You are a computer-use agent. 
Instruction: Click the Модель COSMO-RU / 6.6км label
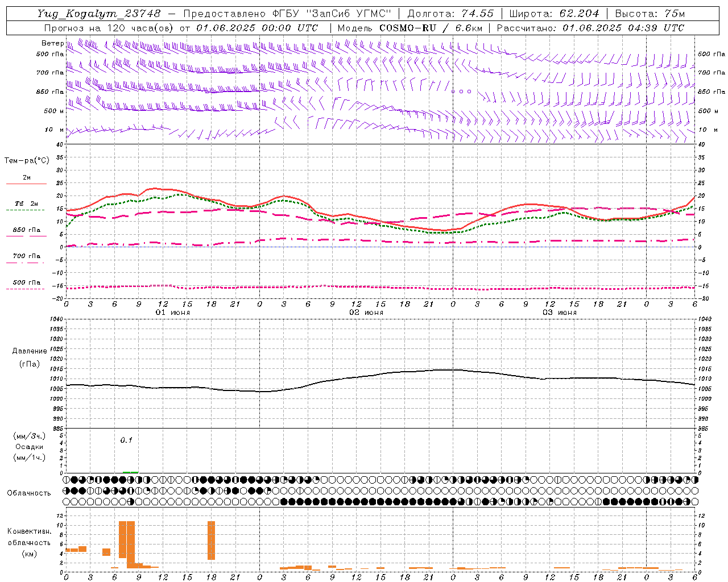click(x=410, y=28)
